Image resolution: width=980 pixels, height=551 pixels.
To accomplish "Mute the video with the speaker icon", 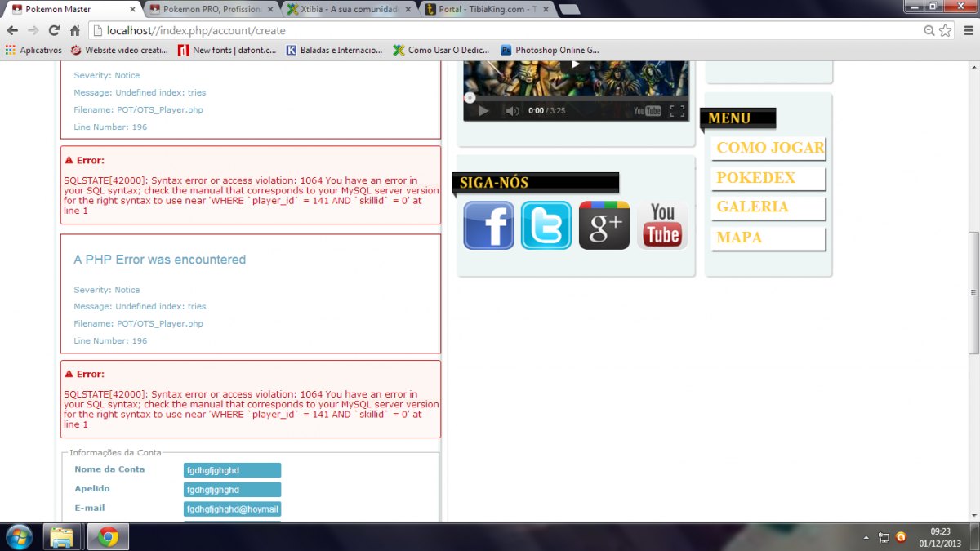I will coord(512,110).
